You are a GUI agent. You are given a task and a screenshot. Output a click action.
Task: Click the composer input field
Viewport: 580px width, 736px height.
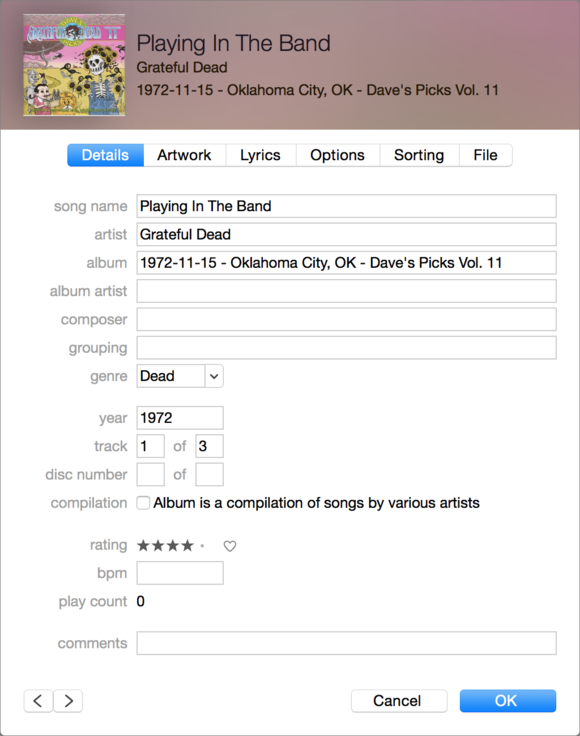coord(346,319)
